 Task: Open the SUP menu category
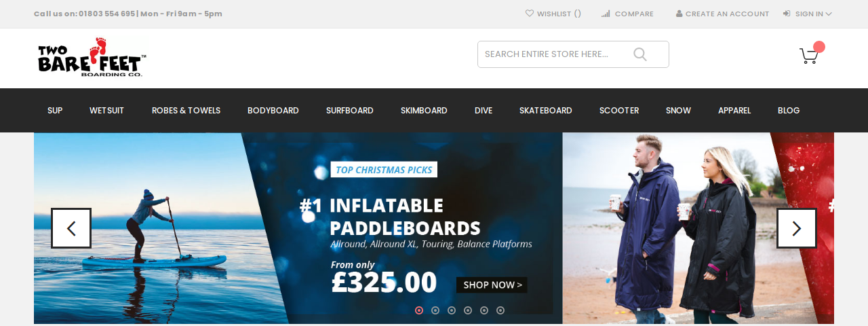coord(55,110)
